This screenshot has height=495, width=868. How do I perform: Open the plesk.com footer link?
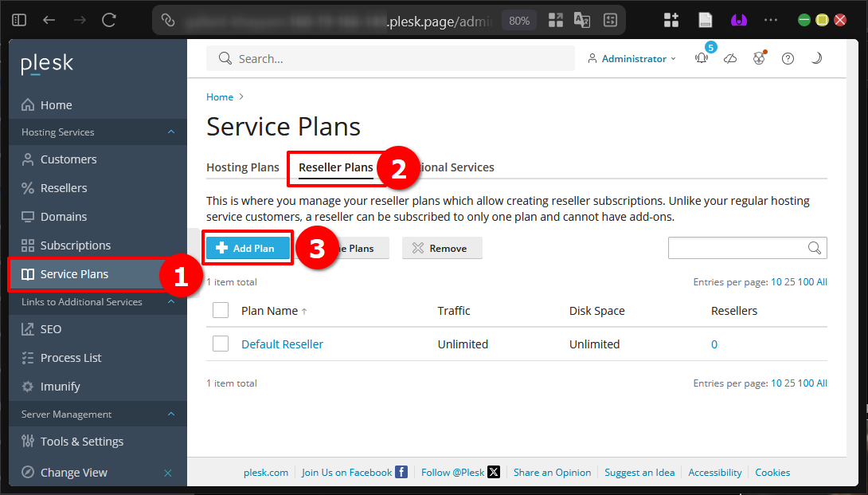(x=266, y=473)
